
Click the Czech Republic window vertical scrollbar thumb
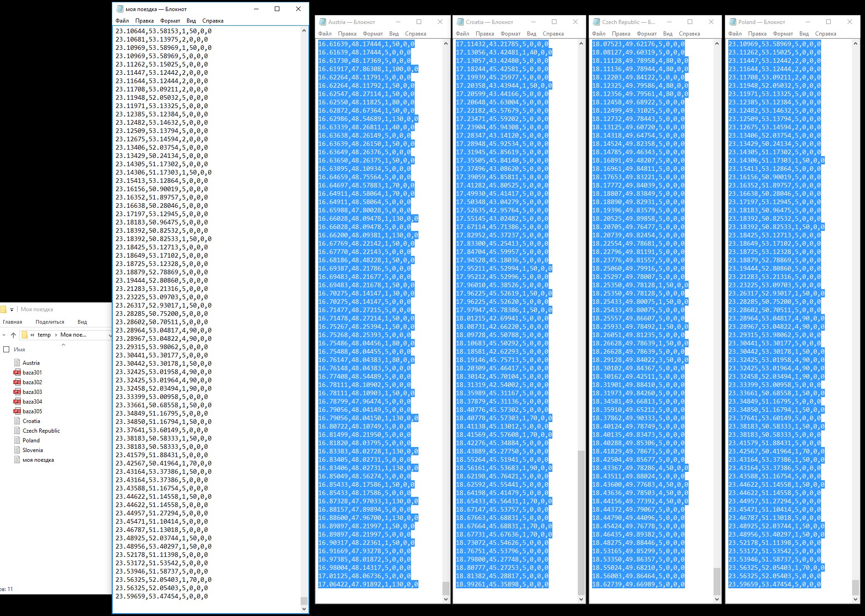717,581
